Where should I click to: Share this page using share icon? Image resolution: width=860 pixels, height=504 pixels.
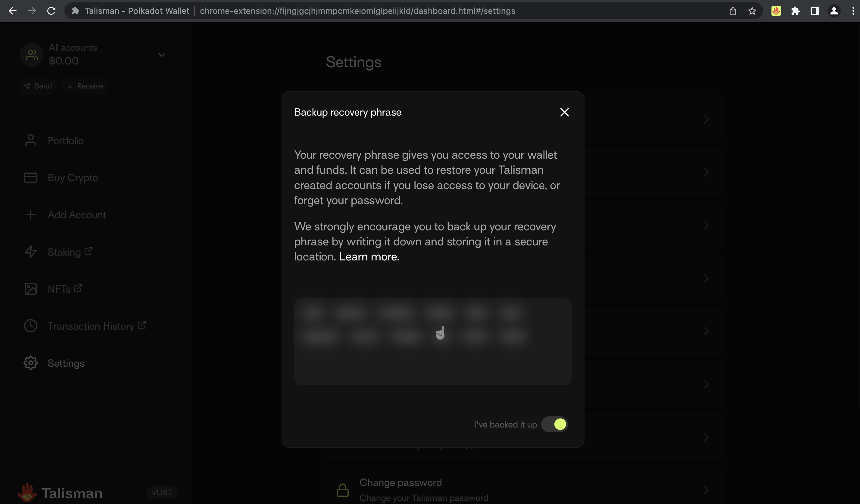733,11
